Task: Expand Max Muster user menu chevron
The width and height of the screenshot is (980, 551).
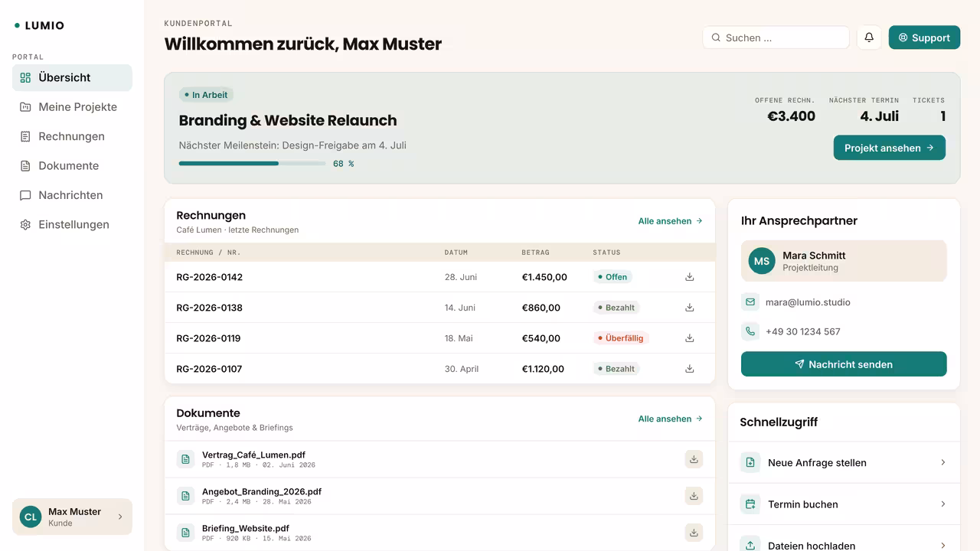Action: tap(120, 517)
